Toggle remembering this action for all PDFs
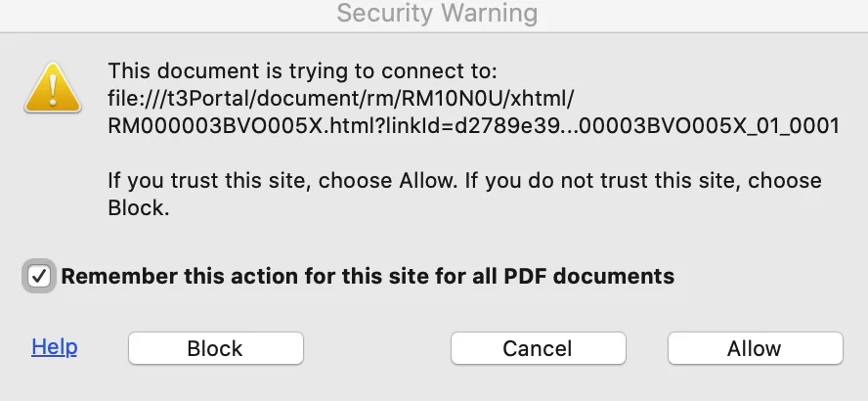The width and height of the screenshot is (868, 401). (39, 276)
